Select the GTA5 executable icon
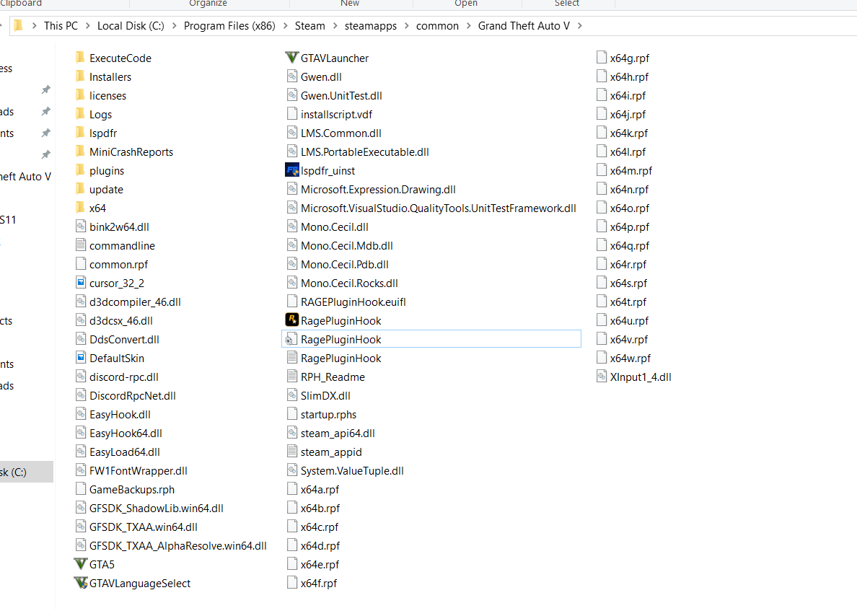This screenshot has height=616, width=857. click(x=80, y=563)
